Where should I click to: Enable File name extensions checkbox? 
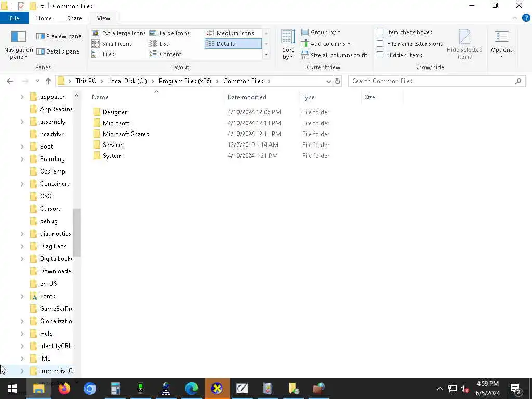(x=380, y=44)
